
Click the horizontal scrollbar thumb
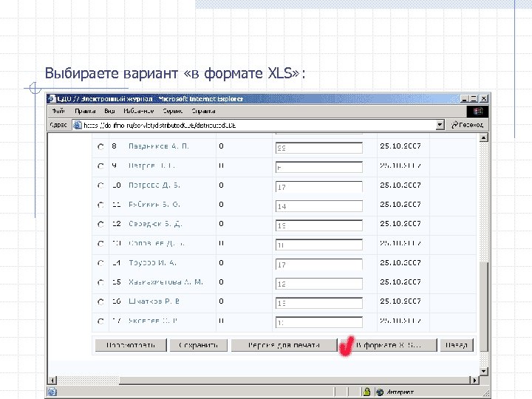(295, 381)
